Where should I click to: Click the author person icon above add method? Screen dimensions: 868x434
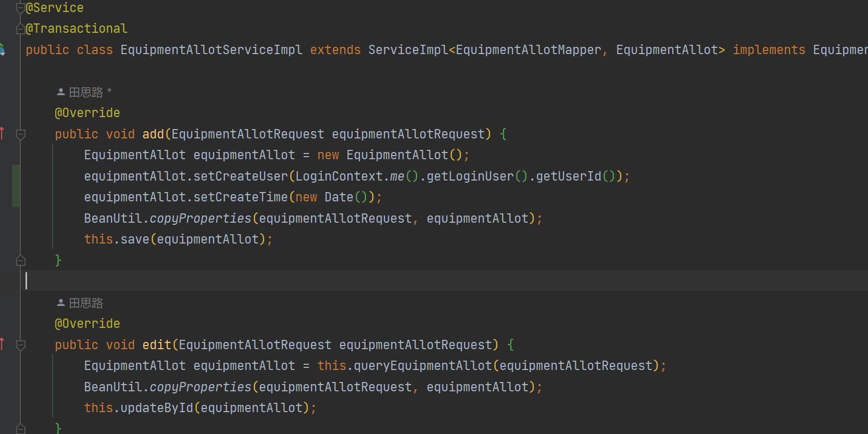[61, 92]
